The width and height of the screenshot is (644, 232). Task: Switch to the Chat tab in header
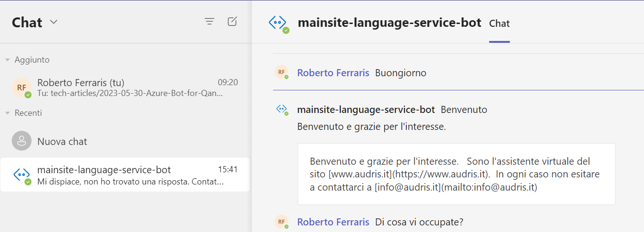499,23
